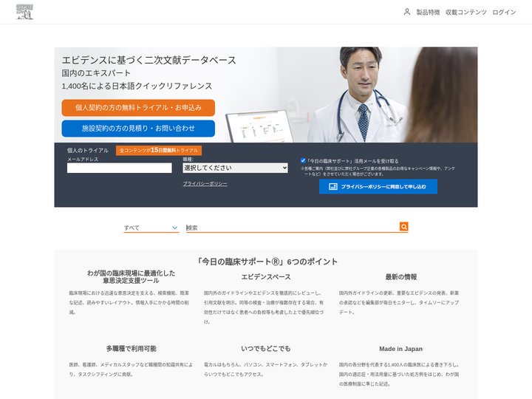Image resolution: width=532 pixels, height=399 pixels.
Task: Click the orange 個人契約の方の無料トライアル・お申込み button
Action: click(x=138, y=108)
